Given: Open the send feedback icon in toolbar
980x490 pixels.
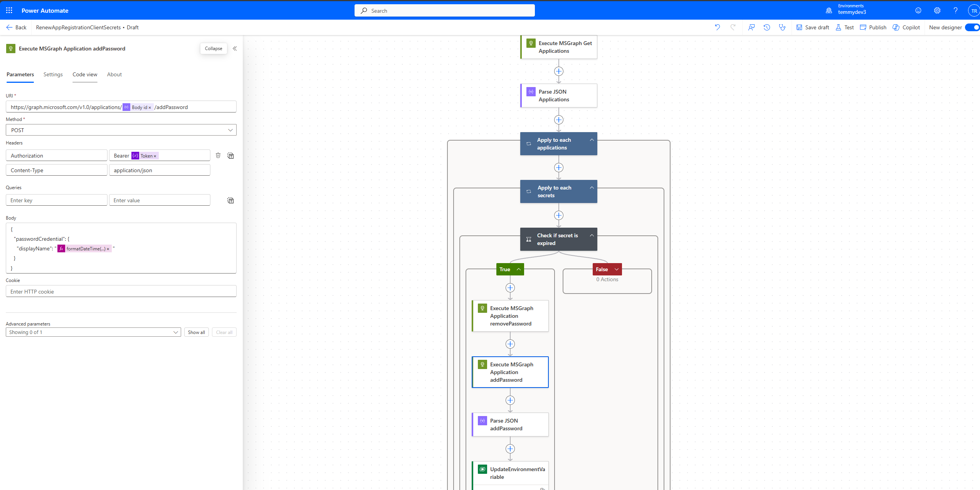Looking at the screenshot, I should pyautogui.click(x=751, y=27).
